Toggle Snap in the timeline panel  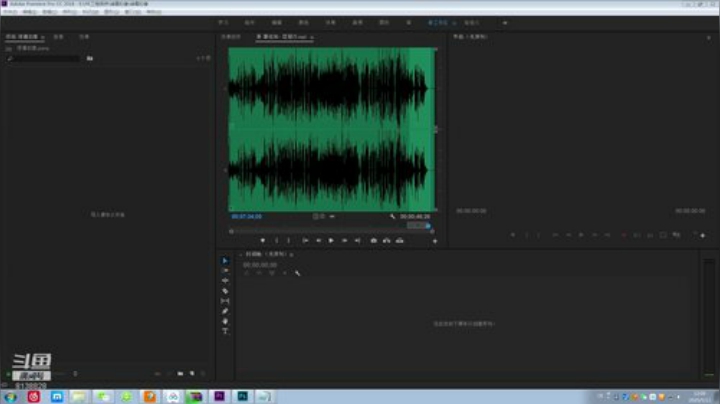(259, 273)
